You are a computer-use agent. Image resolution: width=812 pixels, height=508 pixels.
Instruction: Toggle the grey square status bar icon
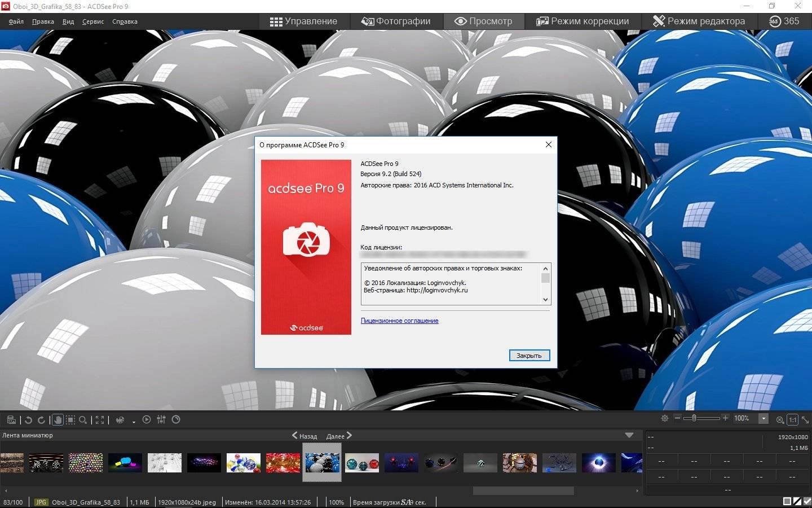pos(787,501)
